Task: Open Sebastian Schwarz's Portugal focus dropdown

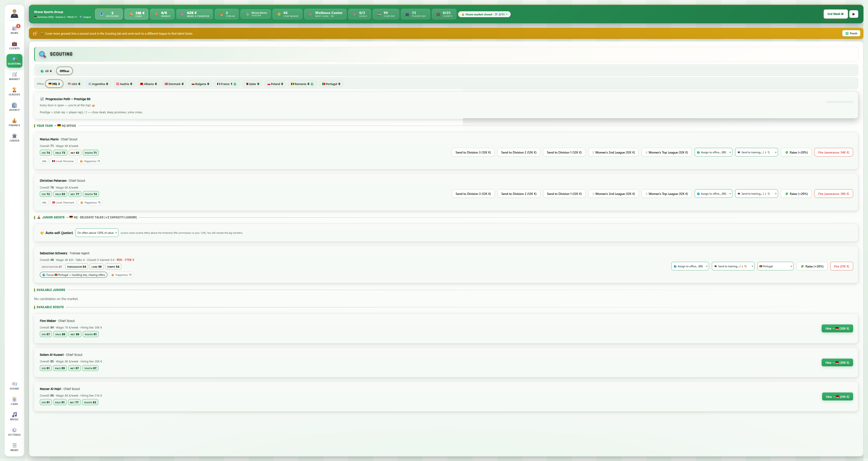Action: 775,266
